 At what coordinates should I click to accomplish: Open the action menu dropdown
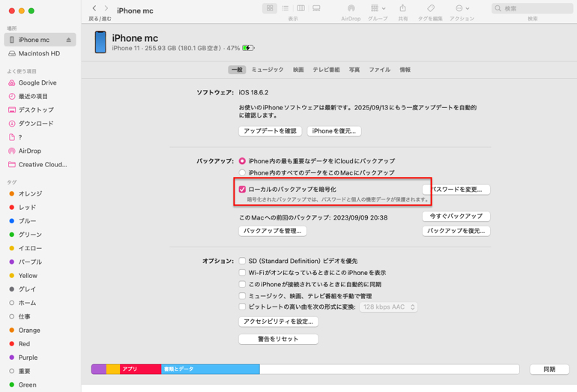tap(462, 8)
